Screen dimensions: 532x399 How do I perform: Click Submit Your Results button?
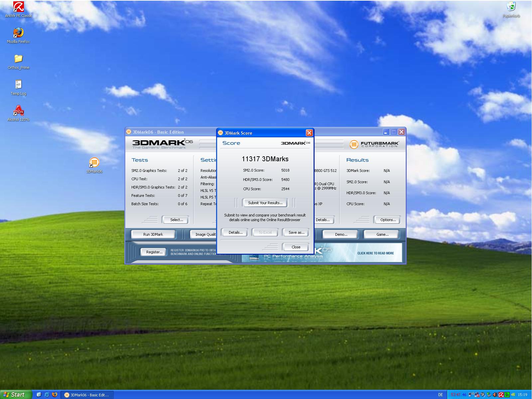265,203
